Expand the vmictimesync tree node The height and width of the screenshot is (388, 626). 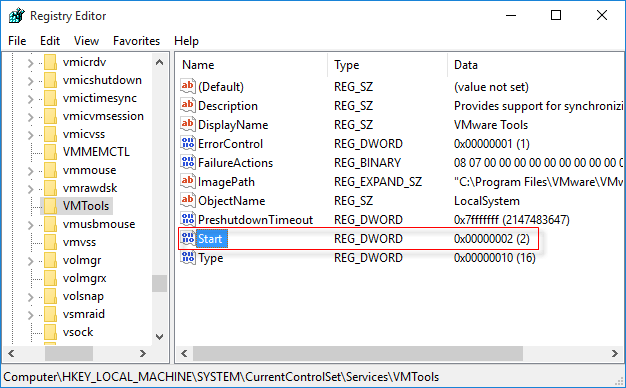pyautogui.click(x=30, y=99)
